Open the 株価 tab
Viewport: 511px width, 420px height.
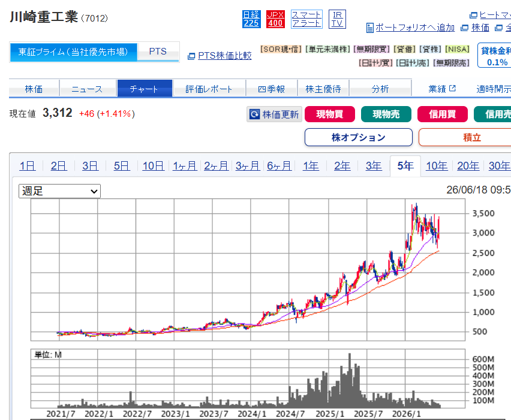(x=34, y=89)
